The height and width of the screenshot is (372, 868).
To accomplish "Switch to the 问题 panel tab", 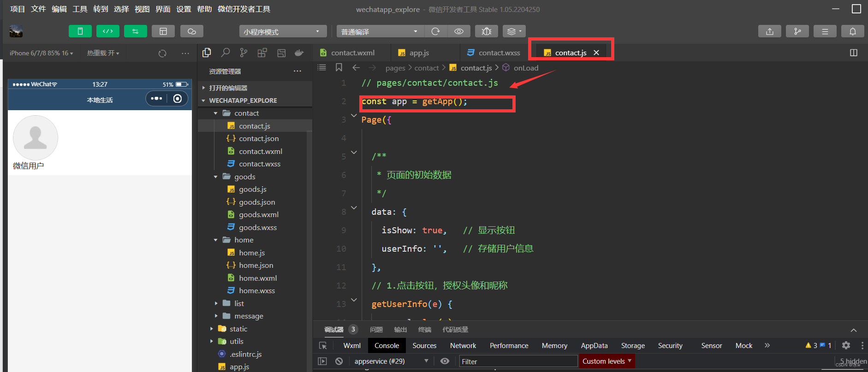I will (x=376, y=330).
